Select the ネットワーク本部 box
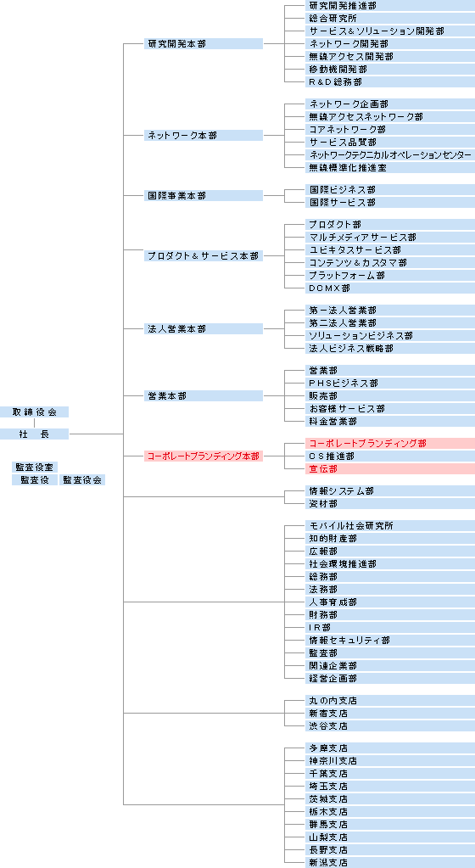Viewport: 475px width, 868px height. click(x=204, y=136)
